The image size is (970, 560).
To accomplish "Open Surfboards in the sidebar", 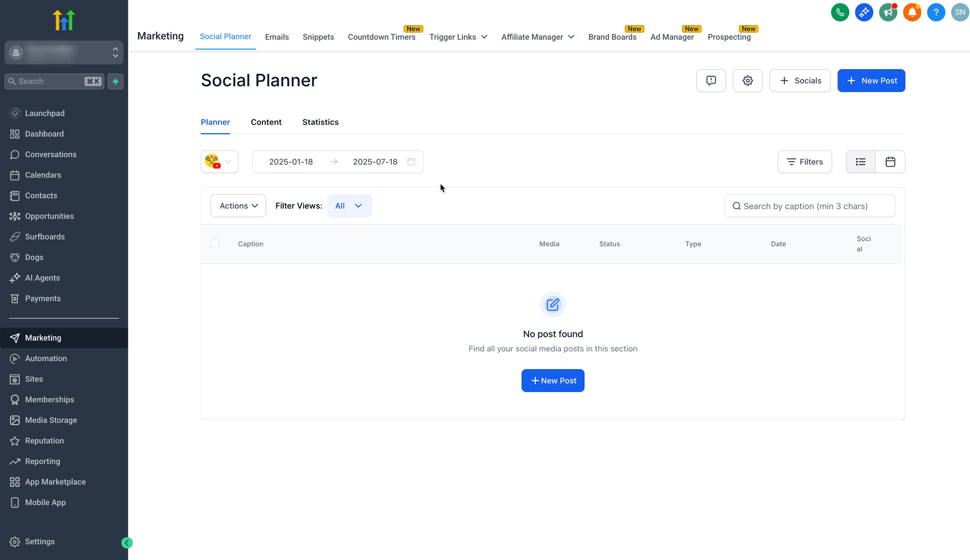I will (x=64, y=237).
